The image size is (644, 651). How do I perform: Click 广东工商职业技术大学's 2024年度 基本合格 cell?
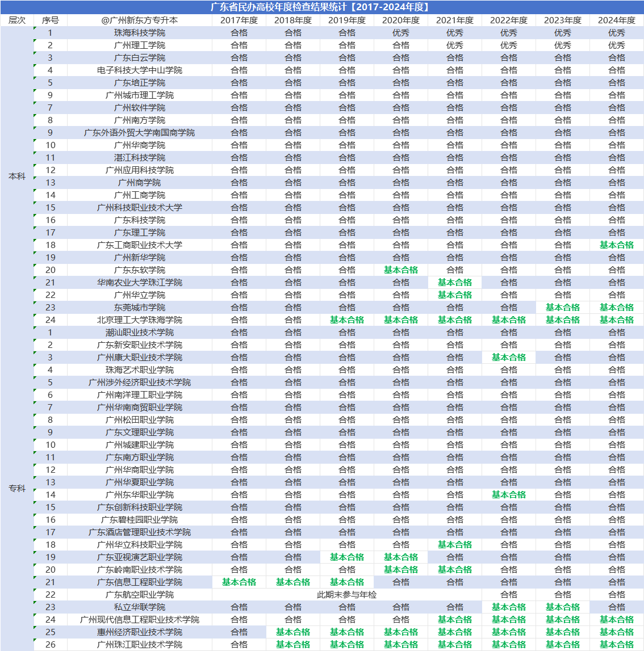pos(617,245)
